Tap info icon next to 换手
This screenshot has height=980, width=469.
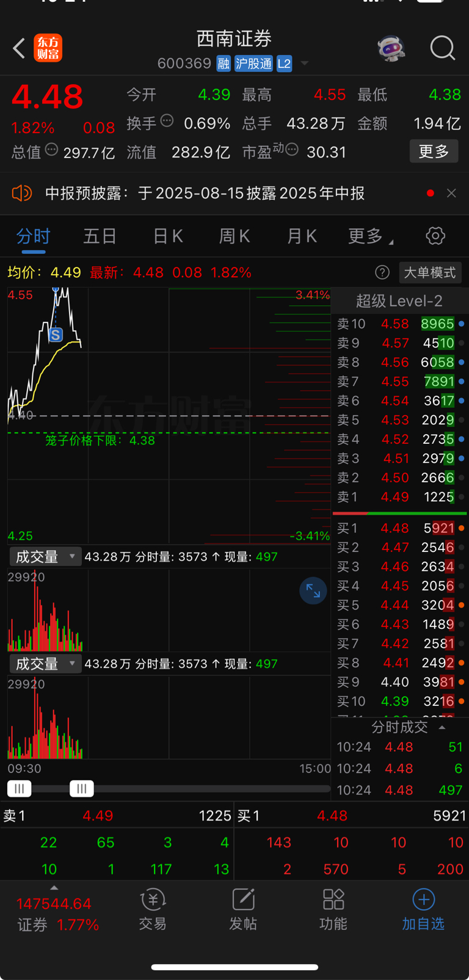(x=167, y=120)
